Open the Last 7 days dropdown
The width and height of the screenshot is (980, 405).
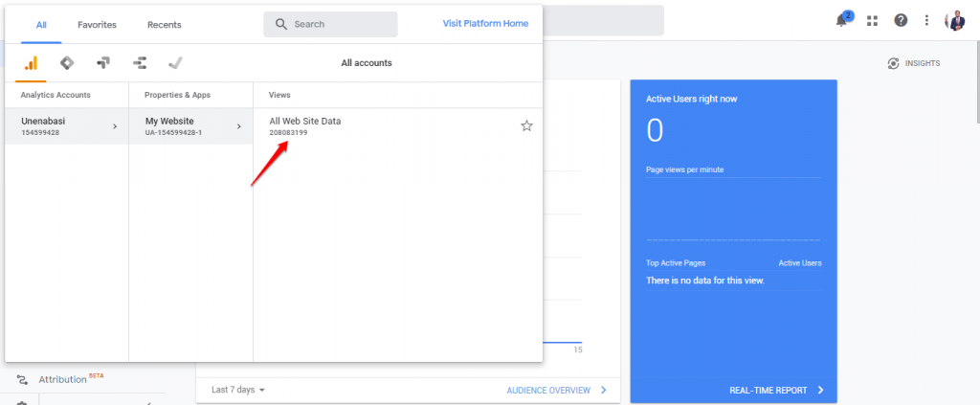click(x=238, y=390)
